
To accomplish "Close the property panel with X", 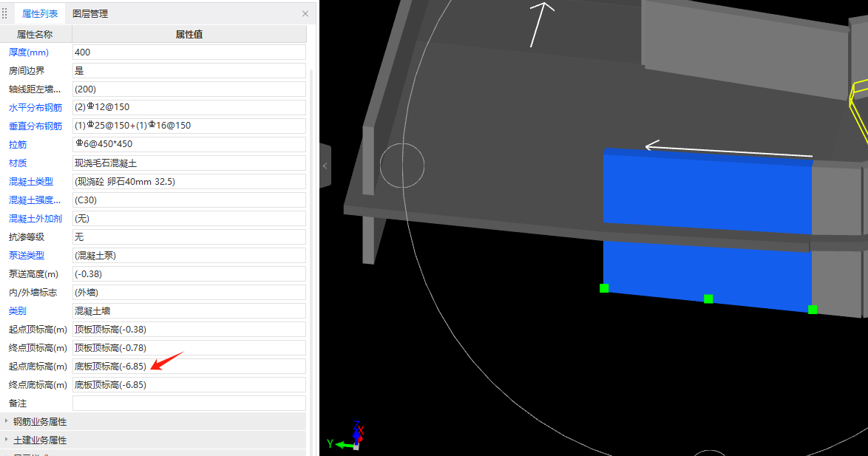I will point(305,14).
